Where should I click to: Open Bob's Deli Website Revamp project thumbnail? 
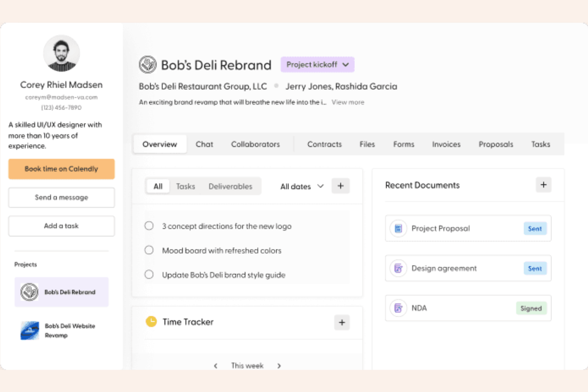click(x=30, y=330)
